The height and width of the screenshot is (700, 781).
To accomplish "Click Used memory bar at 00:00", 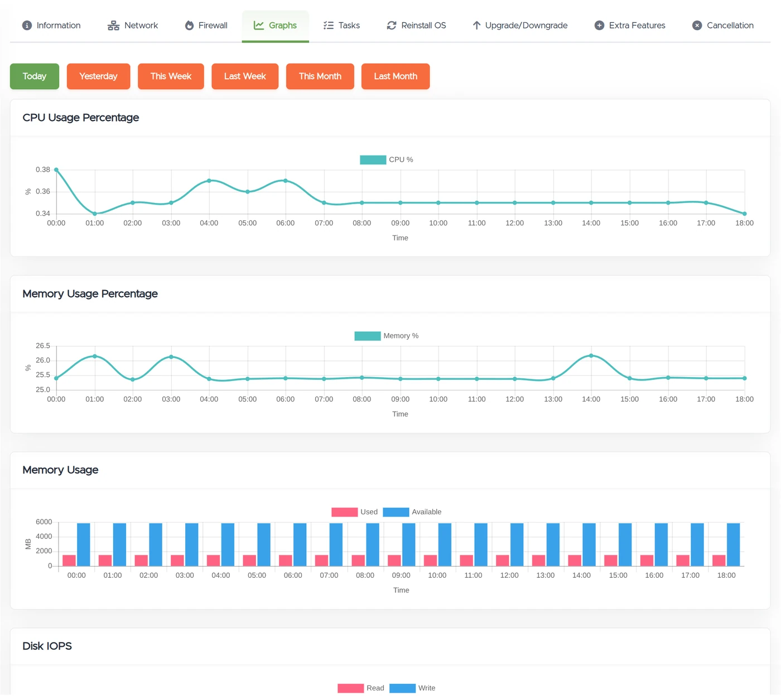I will [69, 561].
